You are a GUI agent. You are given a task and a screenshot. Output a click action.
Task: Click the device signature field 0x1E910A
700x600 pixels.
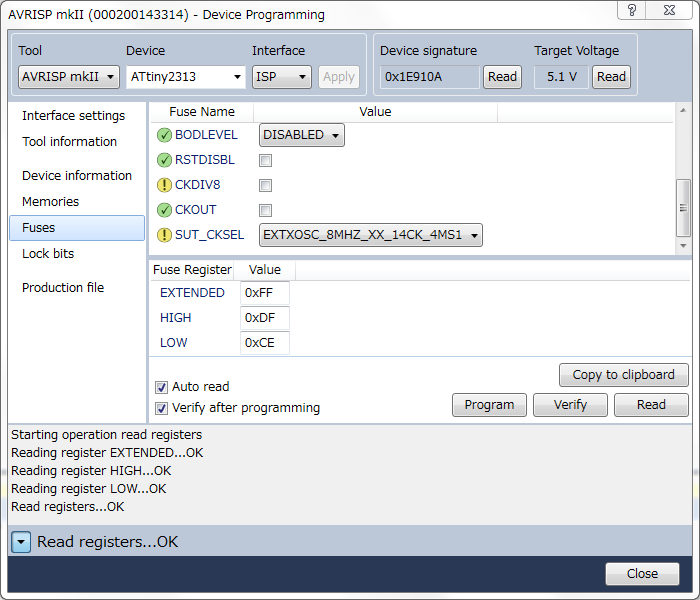(x=429, y=77)
